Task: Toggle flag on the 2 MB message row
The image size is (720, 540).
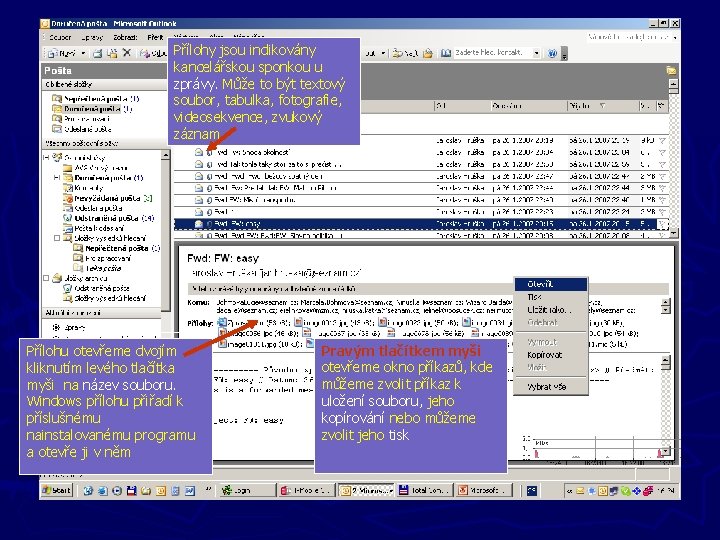Action: click(661, 176)
